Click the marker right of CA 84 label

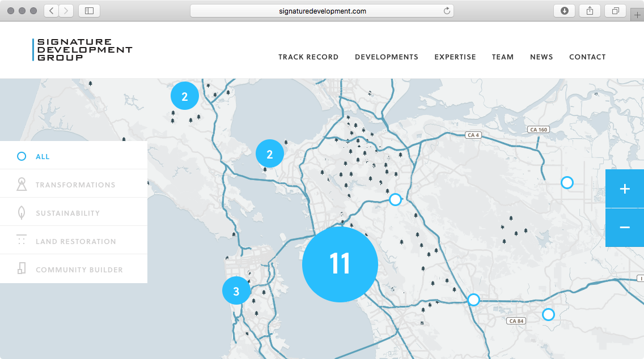[548, 315]
